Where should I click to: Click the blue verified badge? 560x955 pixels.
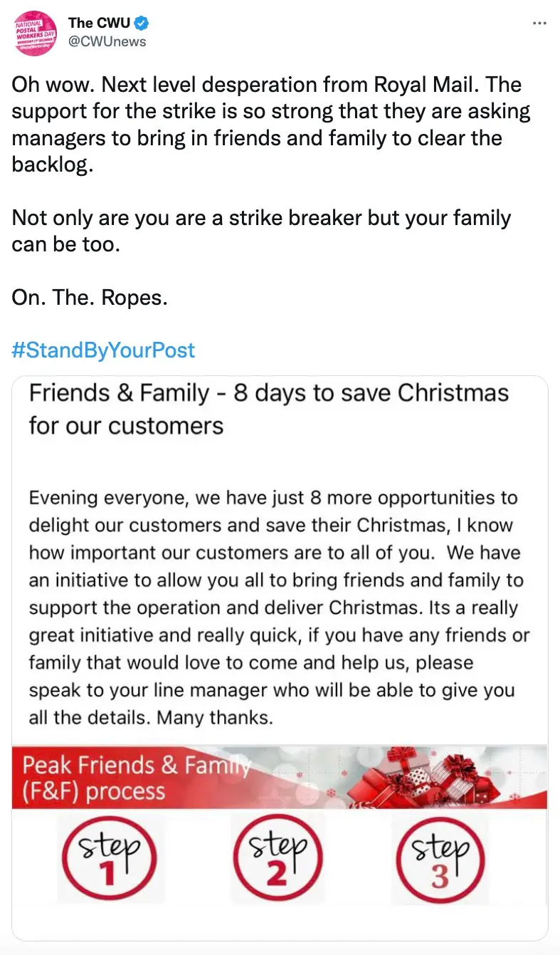point(142,24)
